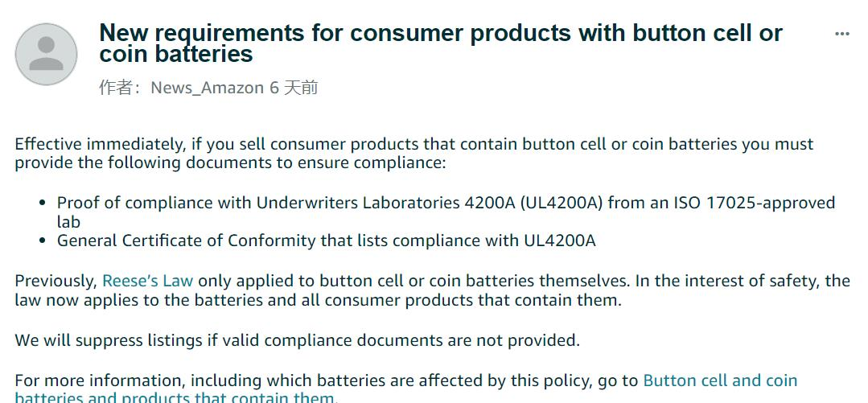Click the '作者:' label before the author name
868x403 pixels.
pos(123,88)
